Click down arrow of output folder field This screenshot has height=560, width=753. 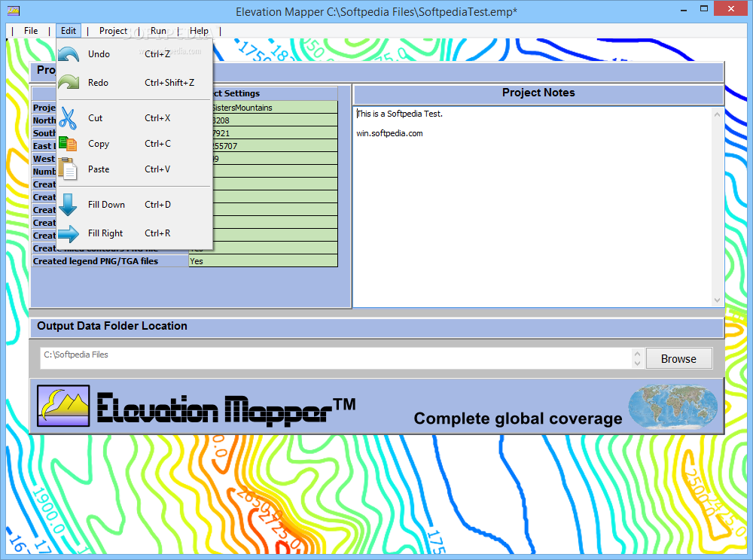click(637, 364)
